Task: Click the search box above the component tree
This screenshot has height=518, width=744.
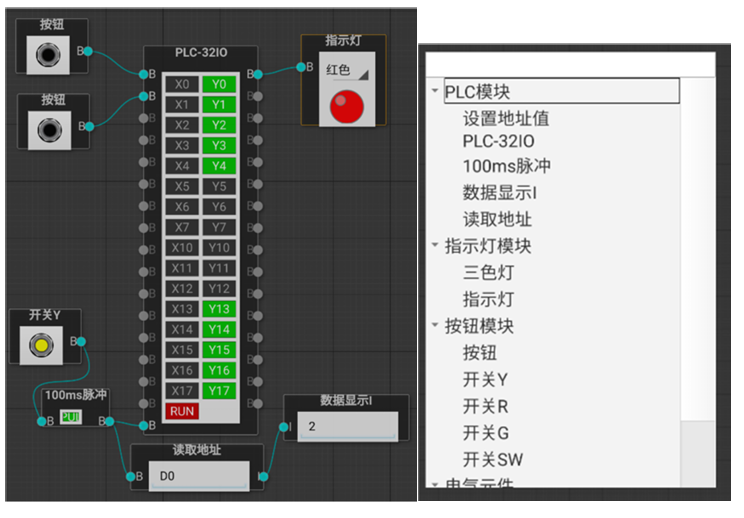Action: click(570, 65)
